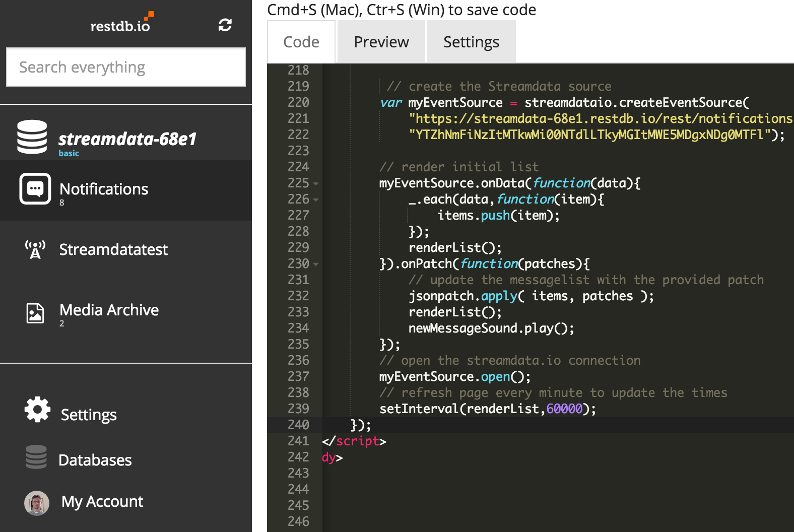Screen dimensions: 794x532
Task: Open My Account page
Action: coord(102,502)
